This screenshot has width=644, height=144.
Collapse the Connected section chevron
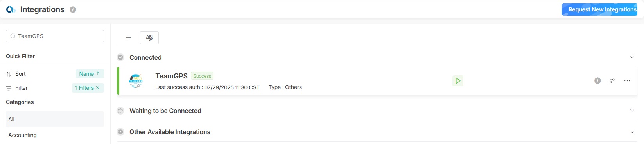pyautogui.click(x=632, y=57)
